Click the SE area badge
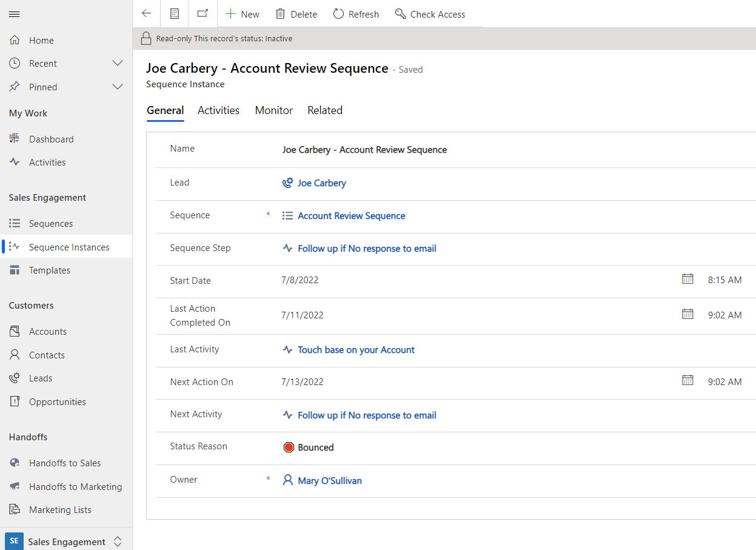This screenshot has width=756, height=550. coord(14,541)
